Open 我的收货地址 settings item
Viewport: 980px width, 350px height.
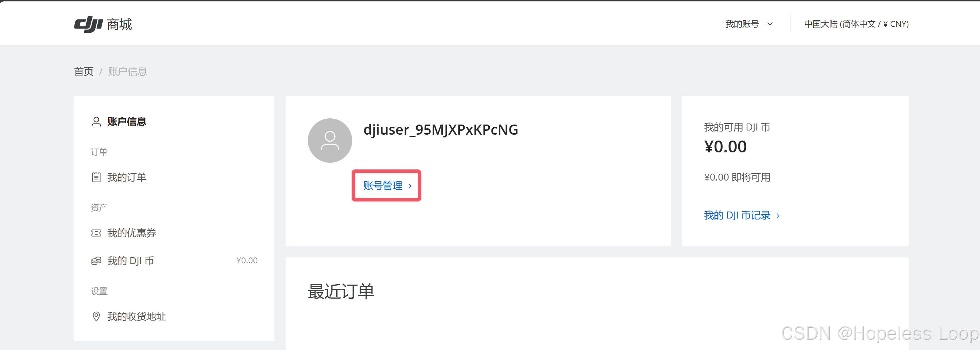pos(137,317)
